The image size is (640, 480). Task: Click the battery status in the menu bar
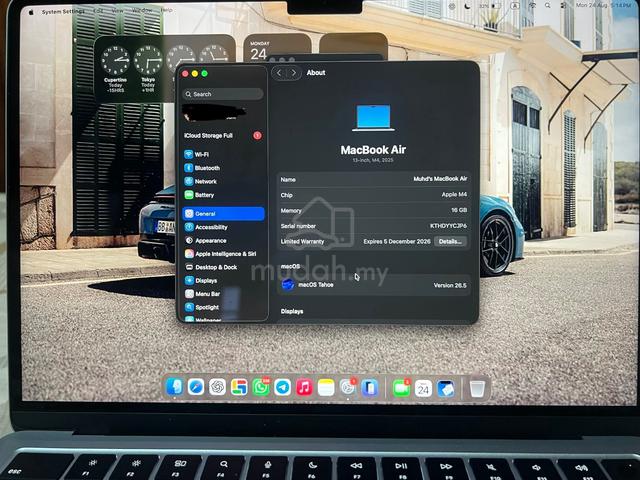tap(490, 6)
